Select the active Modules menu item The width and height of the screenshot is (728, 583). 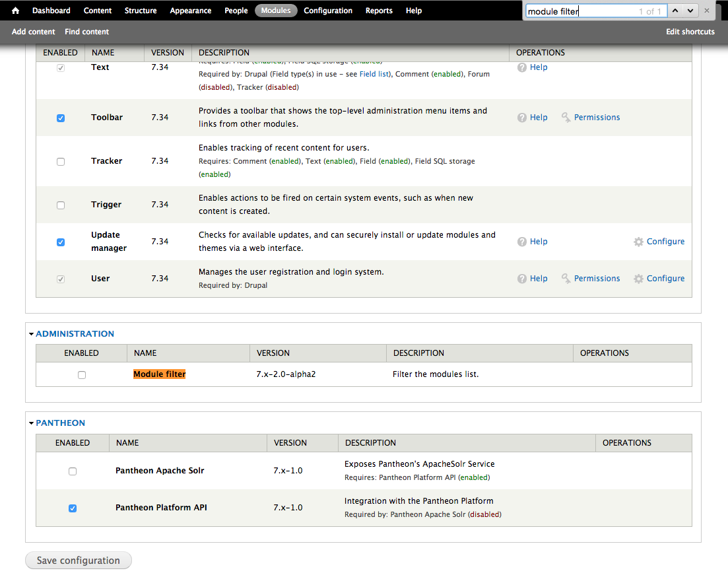point(276,11)
